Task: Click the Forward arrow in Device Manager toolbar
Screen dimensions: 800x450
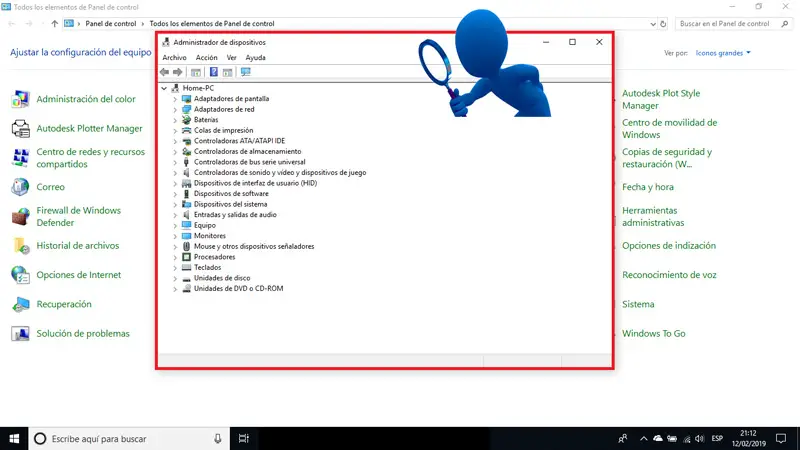Action: 178,72
